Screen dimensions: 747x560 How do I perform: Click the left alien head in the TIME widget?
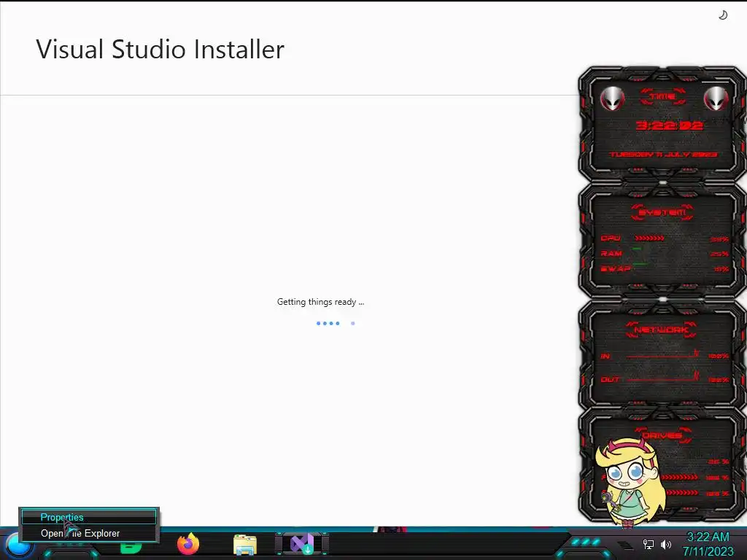pos(612,98)
